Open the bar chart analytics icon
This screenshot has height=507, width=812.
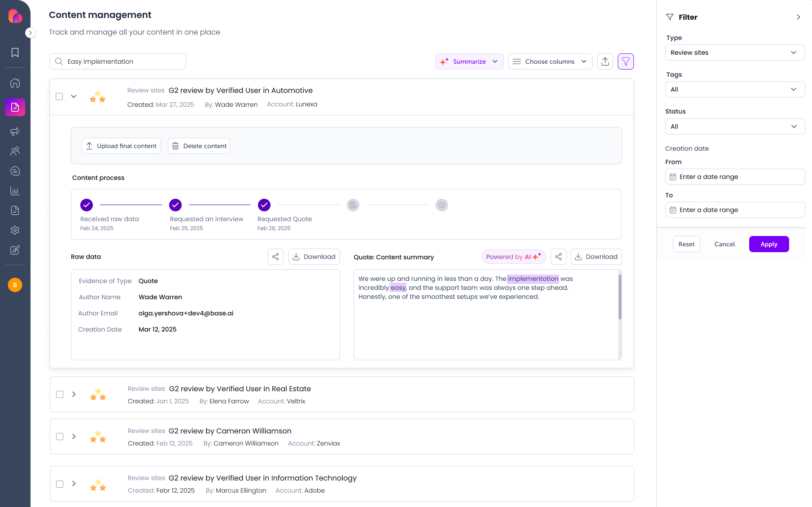pos(15,191)
